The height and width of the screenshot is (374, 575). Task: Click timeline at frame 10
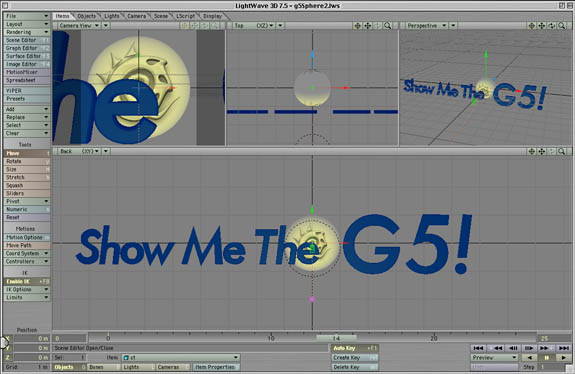coord(271,338)
